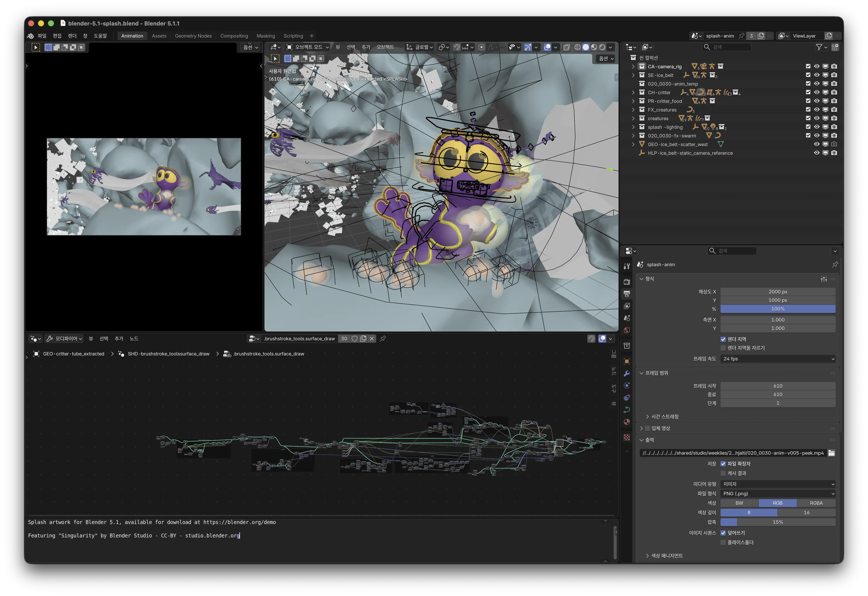The image size is (868, 596).
Task: Open the Tool properties tab
Action: coord(627,266)
